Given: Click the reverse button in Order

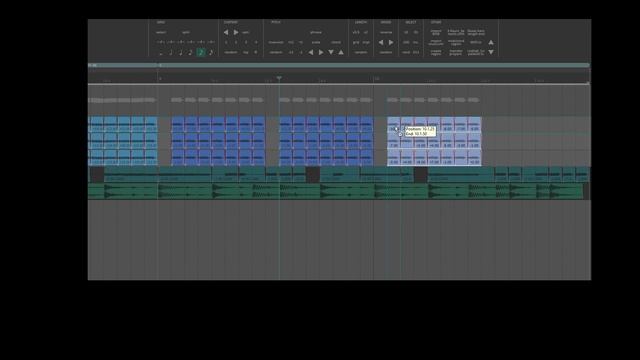Looking at the screenshot, I should coord(386,32).
